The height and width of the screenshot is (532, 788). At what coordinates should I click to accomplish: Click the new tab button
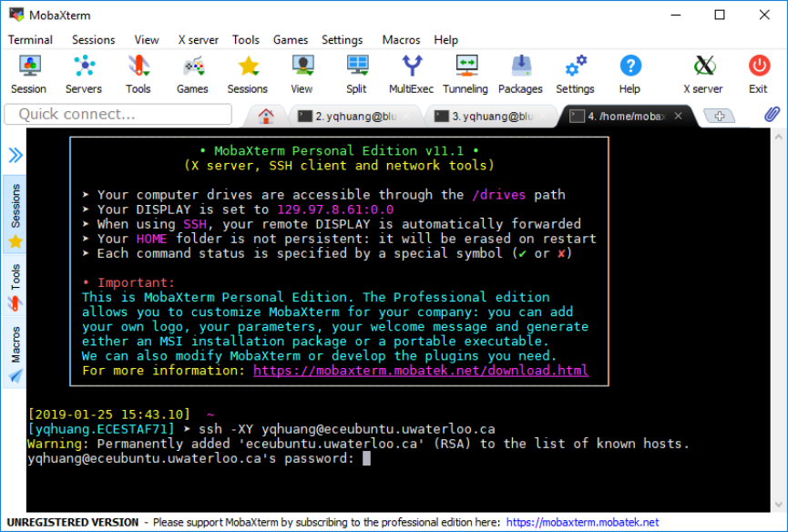point(720,116)
